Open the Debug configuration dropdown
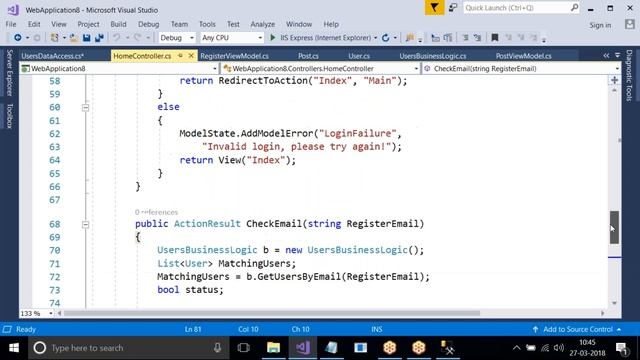640x360 pixels. (x=177, y=38)
